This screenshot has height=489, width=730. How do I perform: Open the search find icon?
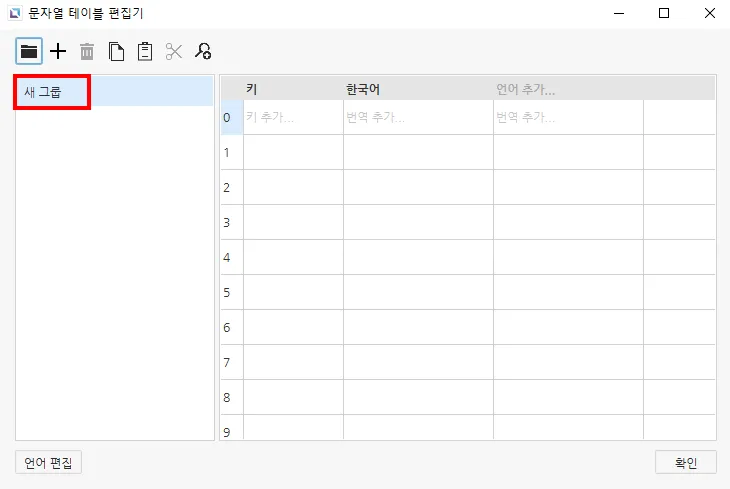(203, 51)
